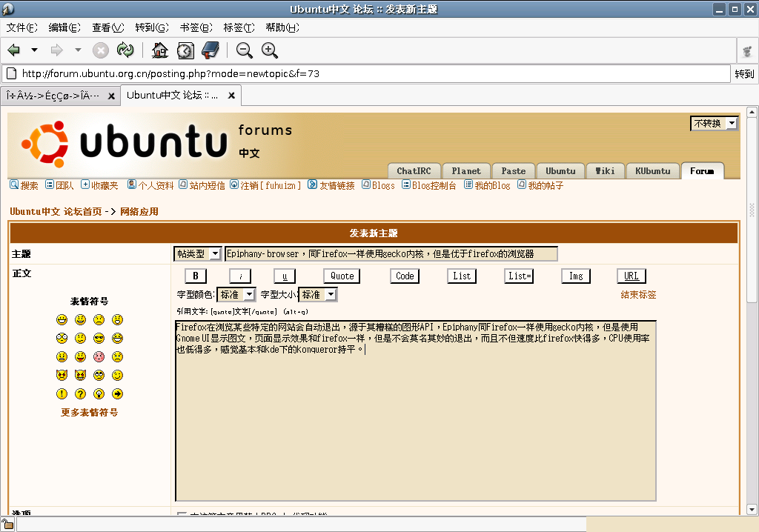This screenshot has width=759, height=532.
Task: Click the Forward arrow in the toolbar
Action: (x=57, y=50)
